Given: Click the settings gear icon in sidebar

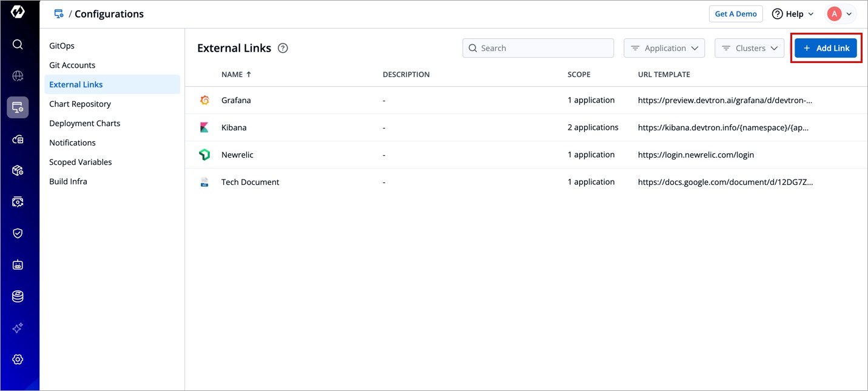Looking at the screenshot, I should [18, 359].
